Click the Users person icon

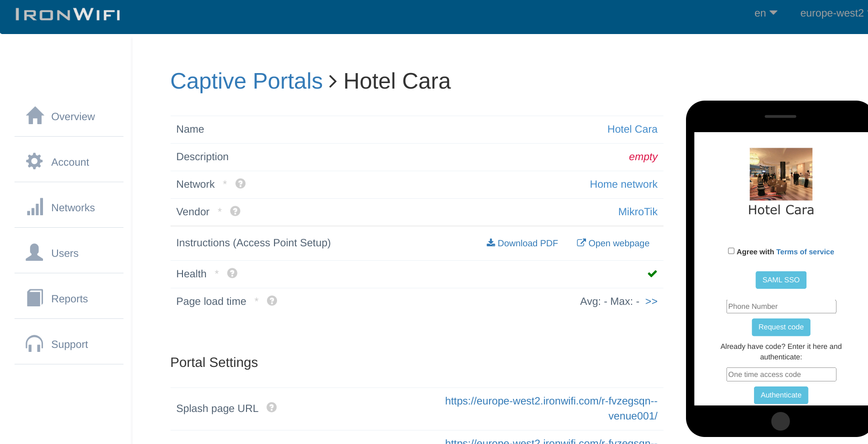click(34, 252)
